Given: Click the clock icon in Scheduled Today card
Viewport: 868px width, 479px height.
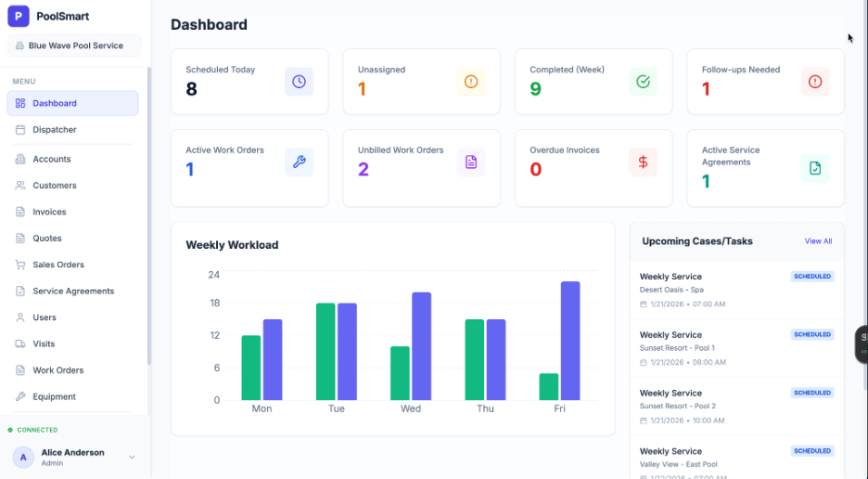Looking at the screenshot, I should point(299,82).
